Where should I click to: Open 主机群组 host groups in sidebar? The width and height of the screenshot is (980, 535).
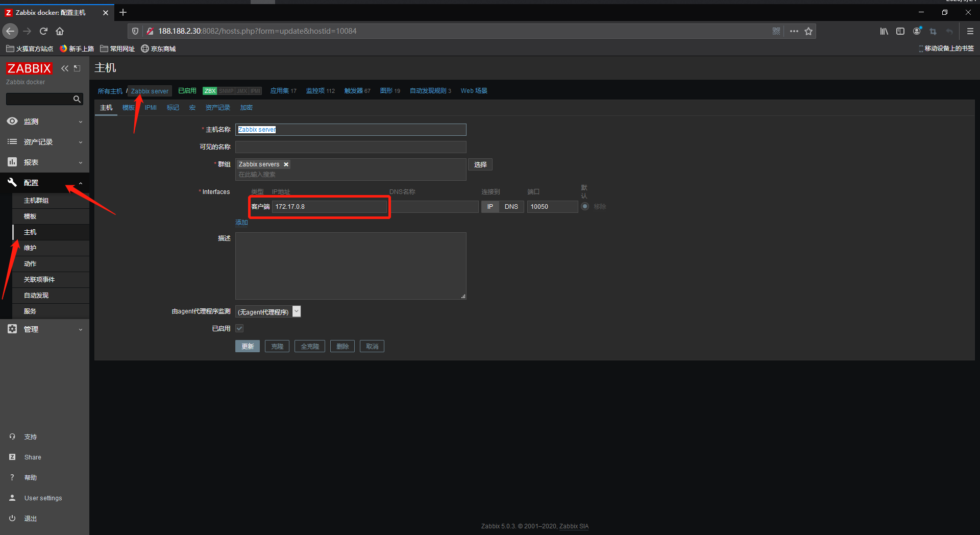pos(51,201)
